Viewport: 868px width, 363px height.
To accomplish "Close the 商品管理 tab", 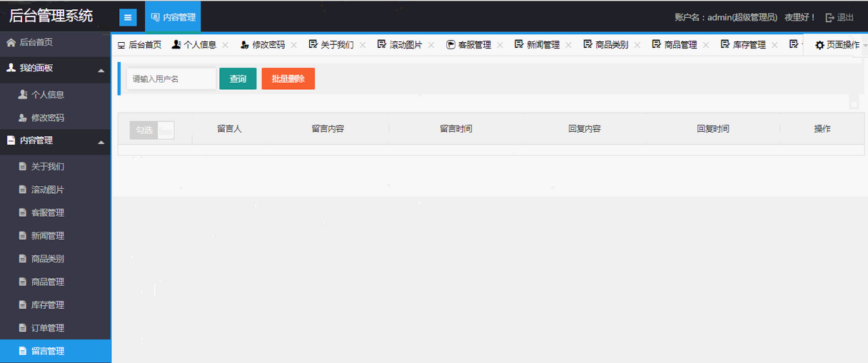I will pyautogui.click(x=706, y=45).
